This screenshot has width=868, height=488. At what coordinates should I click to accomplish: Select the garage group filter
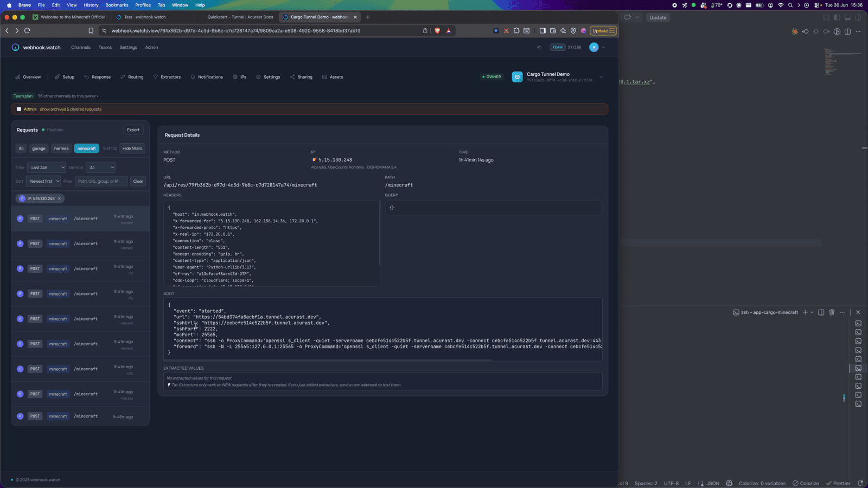[x=39, y=148]
